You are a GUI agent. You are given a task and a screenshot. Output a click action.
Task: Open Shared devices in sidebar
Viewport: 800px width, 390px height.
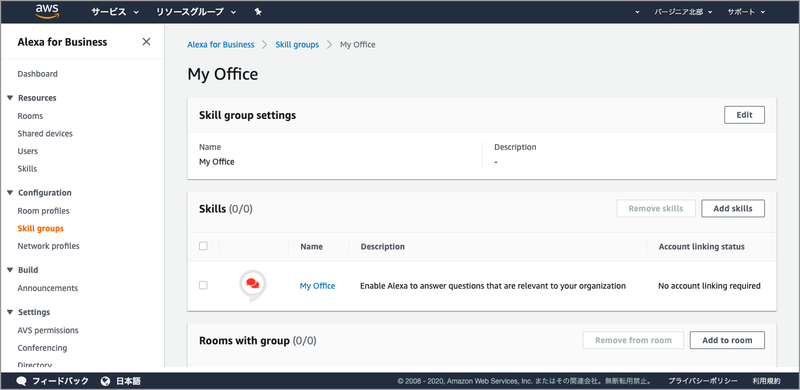click(x=45, y=133)
